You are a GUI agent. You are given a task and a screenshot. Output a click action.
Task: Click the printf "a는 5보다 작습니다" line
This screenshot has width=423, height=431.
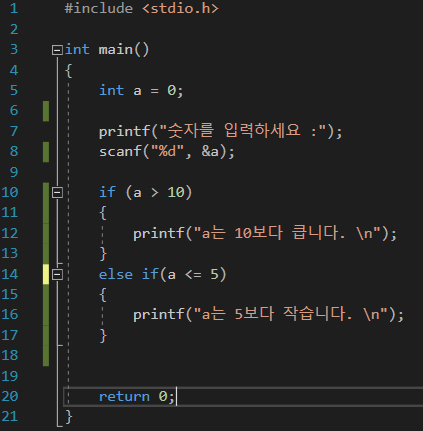268,314
